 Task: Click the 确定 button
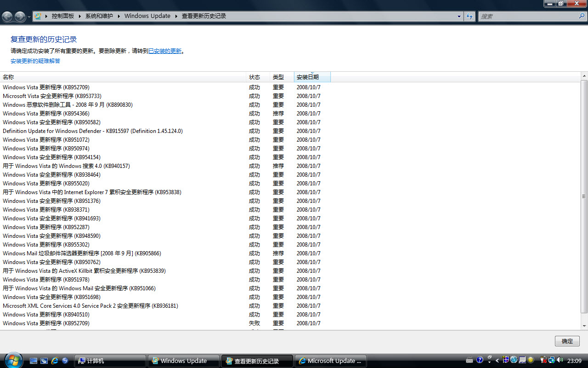click(567, 341)
